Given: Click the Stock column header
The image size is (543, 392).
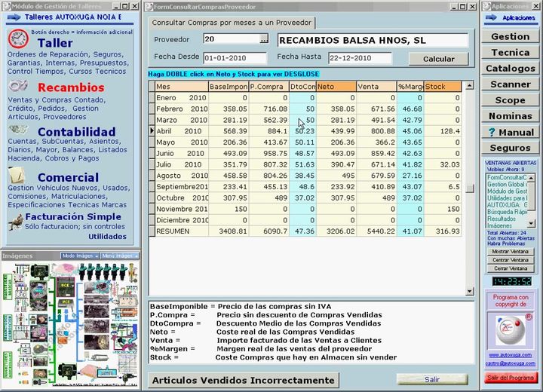Looking at the screenshot, I should click(x=443, y=87).
